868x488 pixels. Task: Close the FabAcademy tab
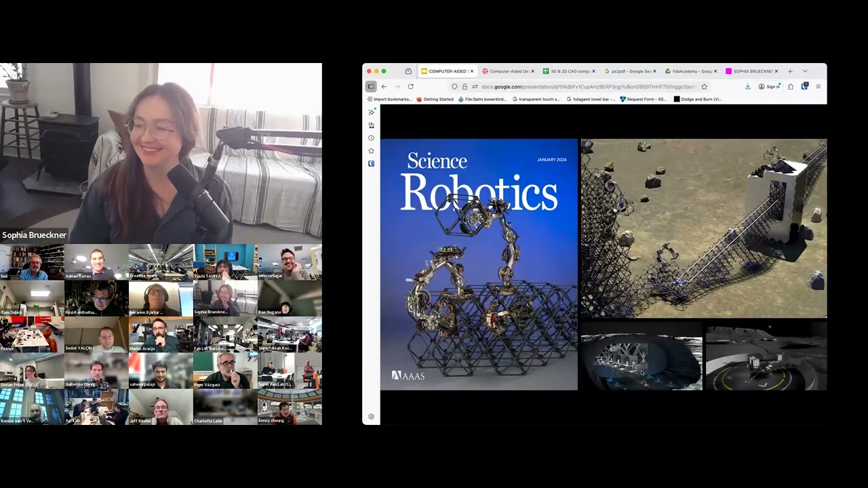[715, 71]
